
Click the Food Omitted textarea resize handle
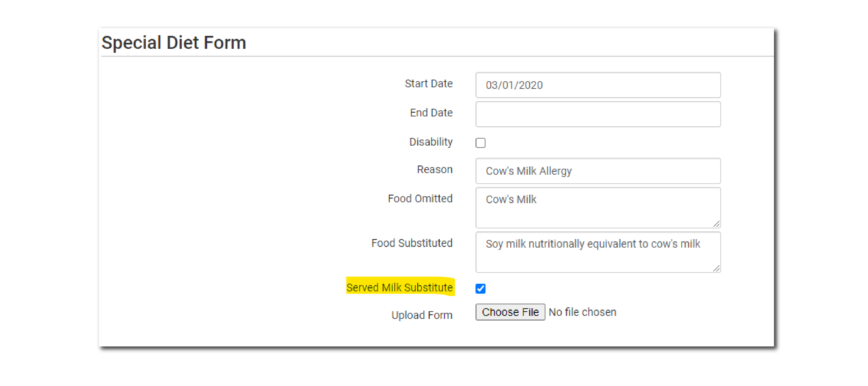(716, 224)
